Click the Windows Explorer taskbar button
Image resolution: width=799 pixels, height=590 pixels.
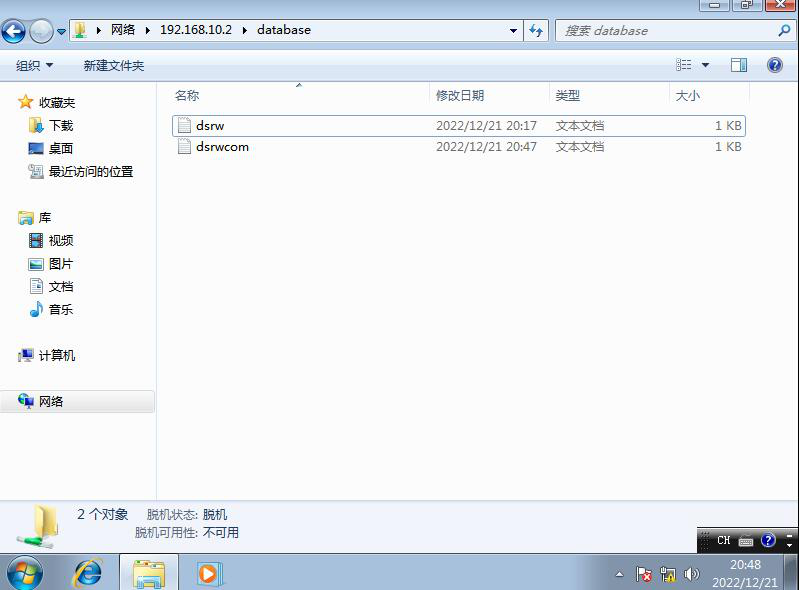[149, 573]
